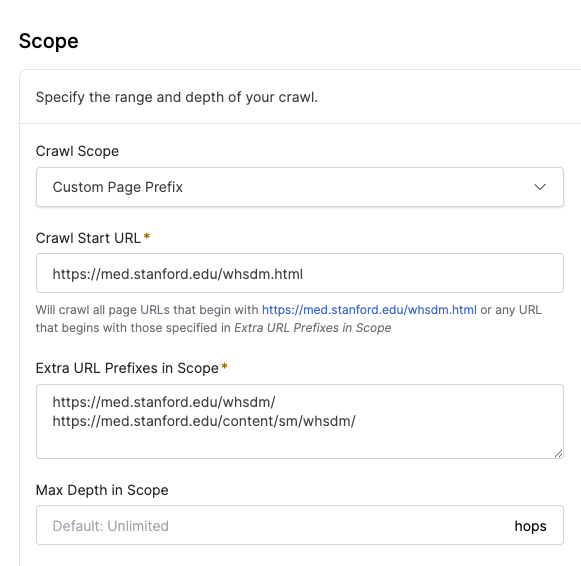
Task: Click the Crawl Scope label
Action: [77, 151]
